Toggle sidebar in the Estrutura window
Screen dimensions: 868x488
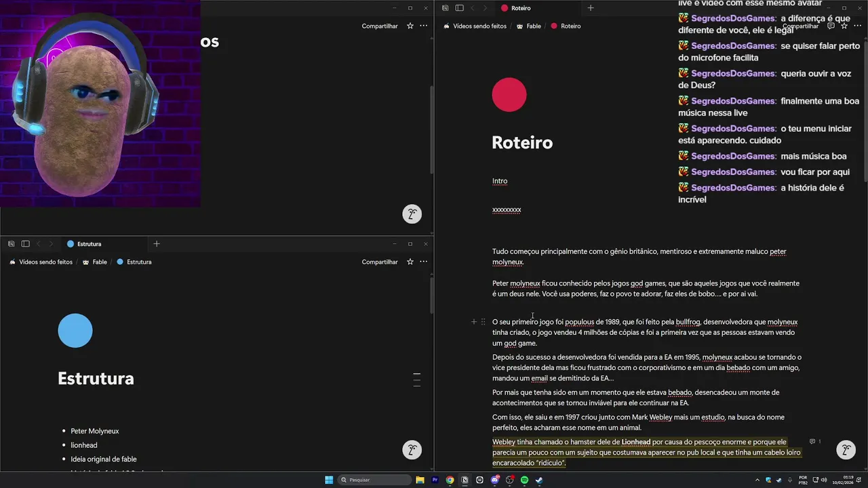point(25,244)
